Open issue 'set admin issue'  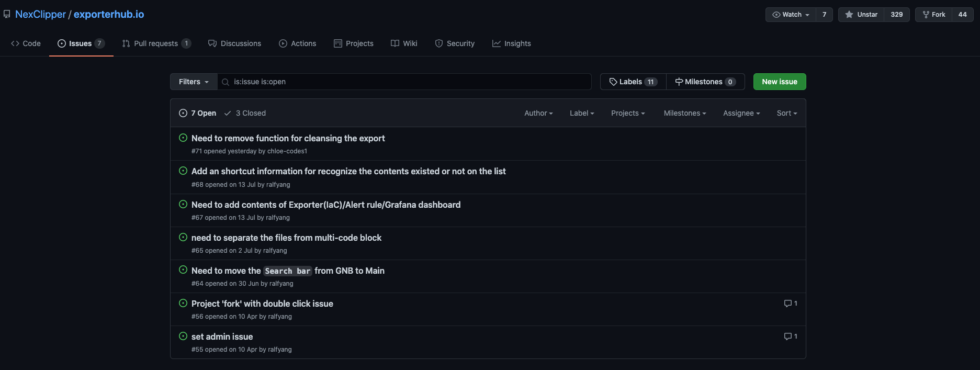[x=222, y=337]
